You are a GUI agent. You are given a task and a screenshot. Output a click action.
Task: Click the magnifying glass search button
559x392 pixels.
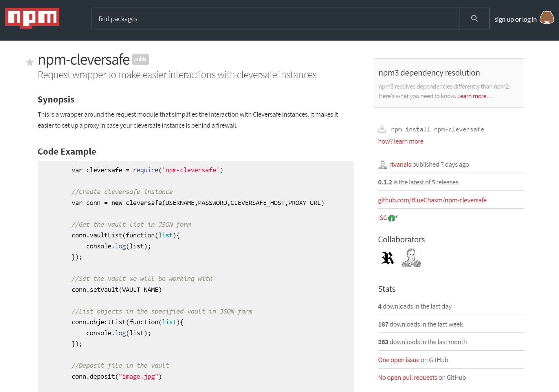pyautogui.click(x=474, y=19)
